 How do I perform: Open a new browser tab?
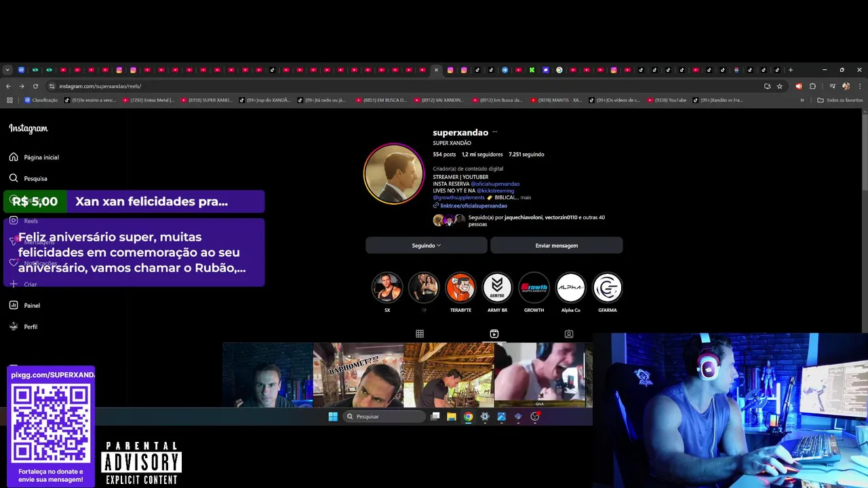click(791, 70)
